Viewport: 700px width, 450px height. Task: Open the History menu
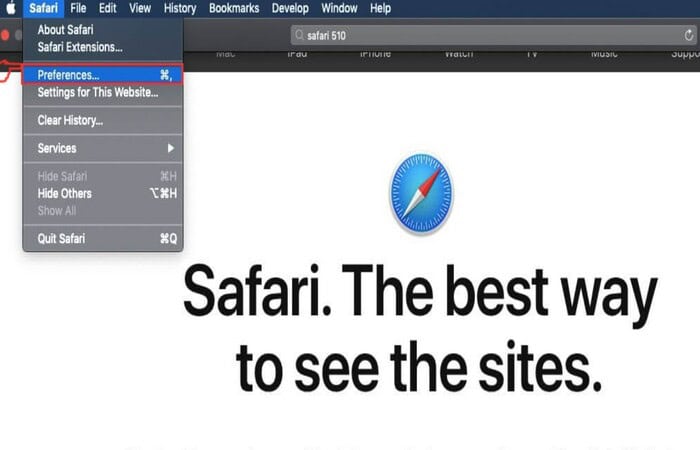(180, 8)
